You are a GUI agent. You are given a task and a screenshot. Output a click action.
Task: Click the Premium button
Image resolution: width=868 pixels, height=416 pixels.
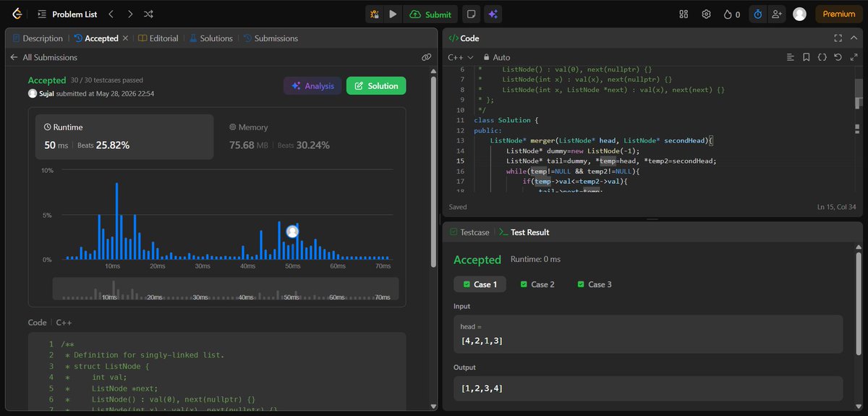(838, 14)
